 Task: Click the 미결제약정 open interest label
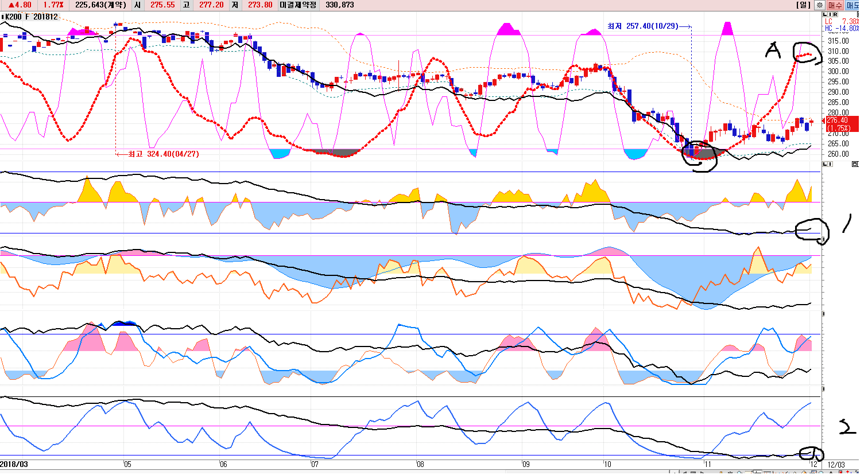point(297,5)
